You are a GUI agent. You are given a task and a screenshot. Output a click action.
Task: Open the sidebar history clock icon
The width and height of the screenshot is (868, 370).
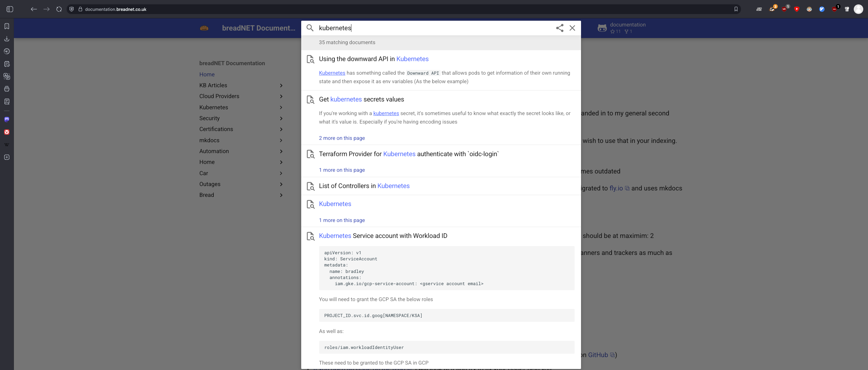coord(7,51)
